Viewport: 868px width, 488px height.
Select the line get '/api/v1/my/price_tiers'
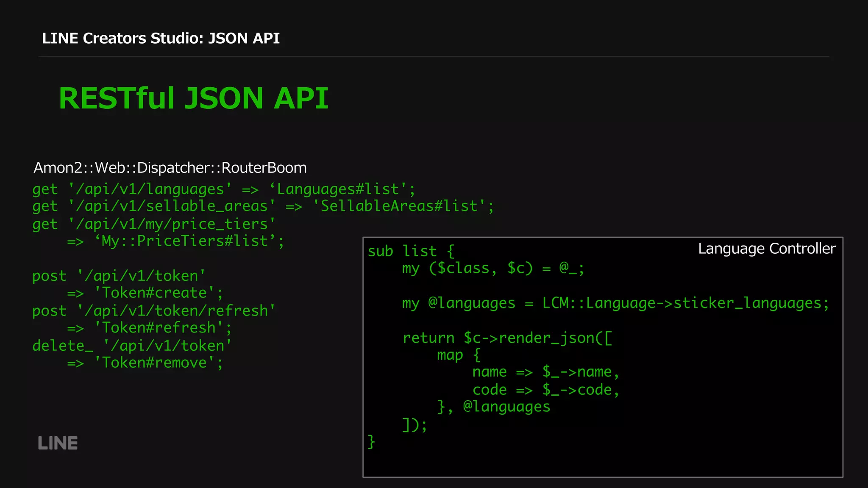pos(154,224)
